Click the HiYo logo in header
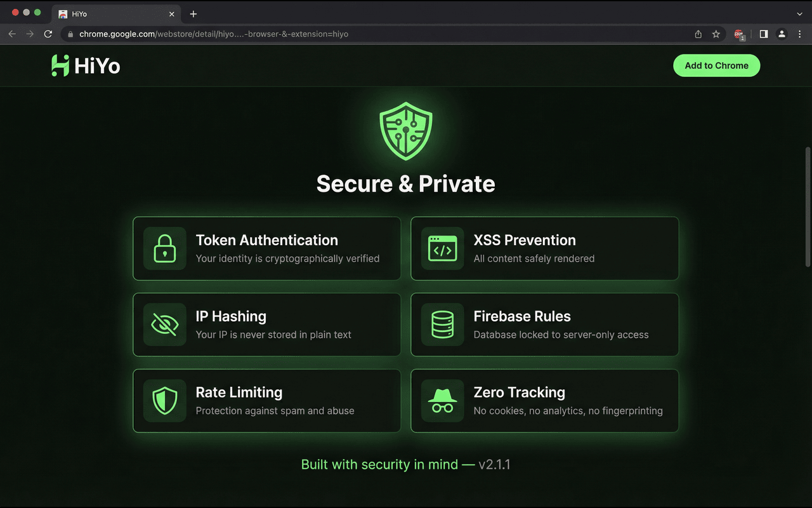This screenshot has height=508, width=812. 86,65
